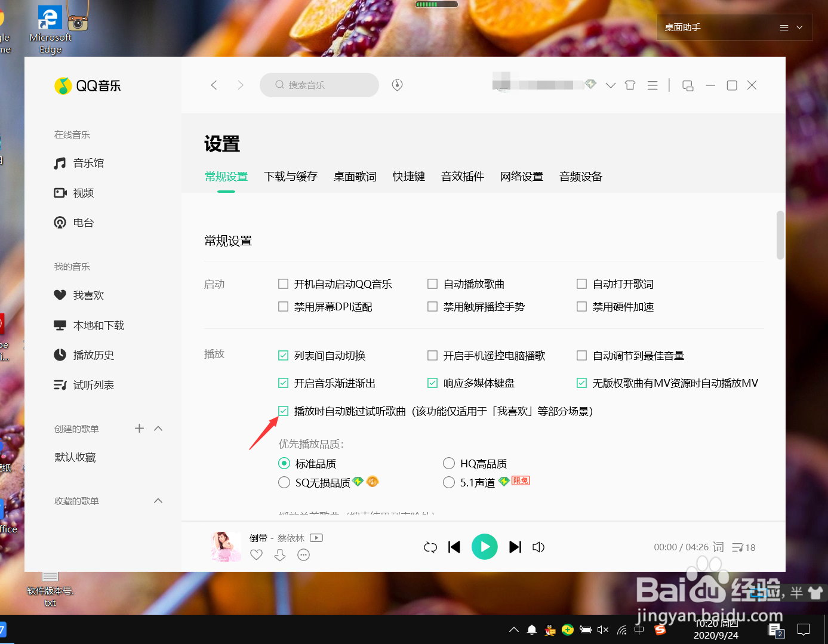Select SQ无损品质 radio button
The width and height of the screenshot is (828, 644).
click(284, 482)
